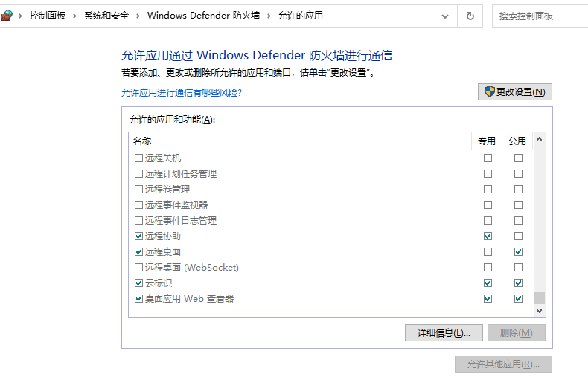Click the list scrollbar up arrow
Viewport: 588px width, 386px height.
540,139
